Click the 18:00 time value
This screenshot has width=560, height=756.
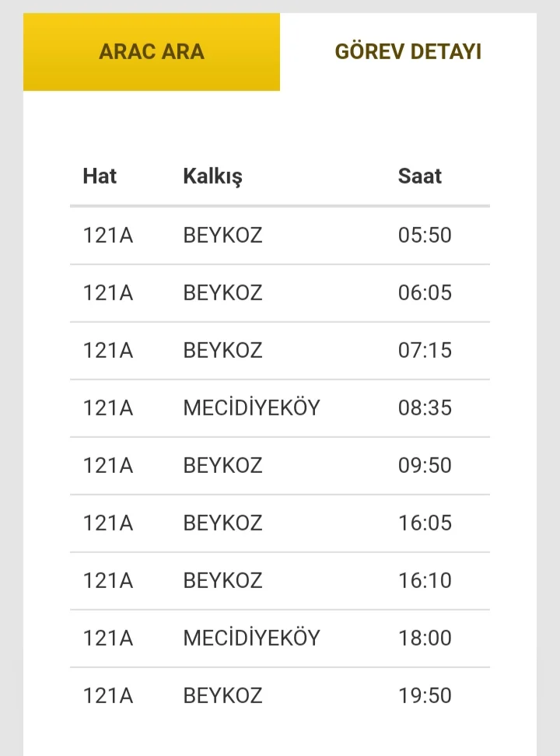[425, 638]
